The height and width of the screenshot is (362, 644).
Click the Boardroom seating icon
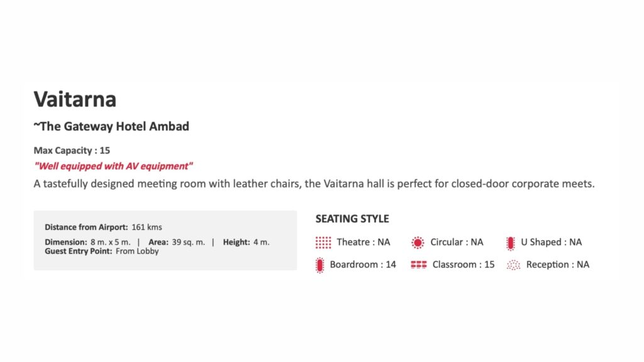coord(320,265)
